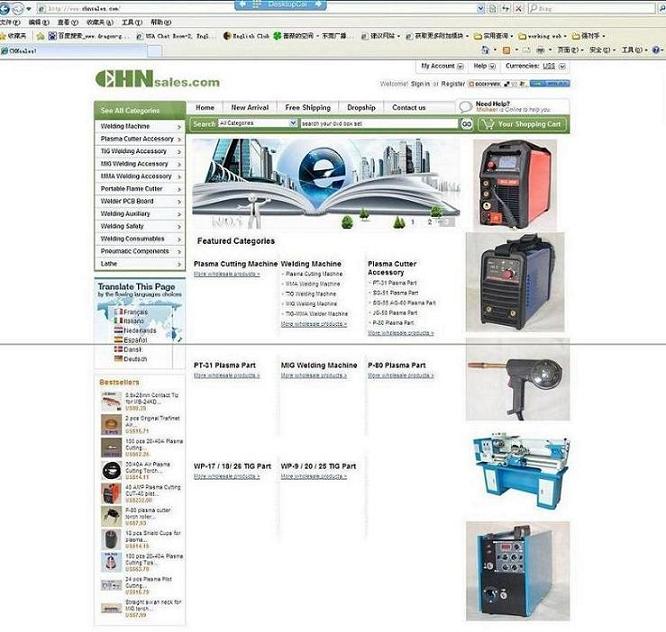The width and height of the screenshot is (666, 632).
Task: Click the site search text field
Action: 379,124
